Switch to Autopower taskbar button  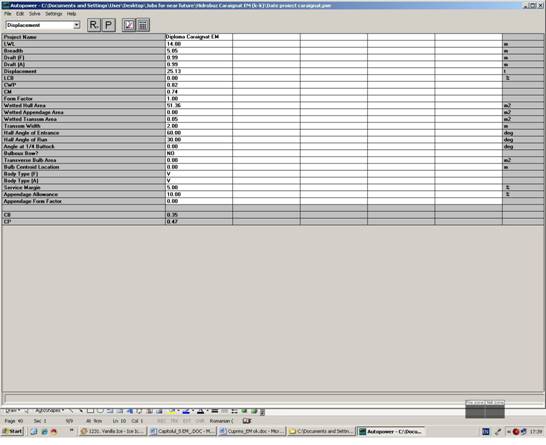(391, 431)
